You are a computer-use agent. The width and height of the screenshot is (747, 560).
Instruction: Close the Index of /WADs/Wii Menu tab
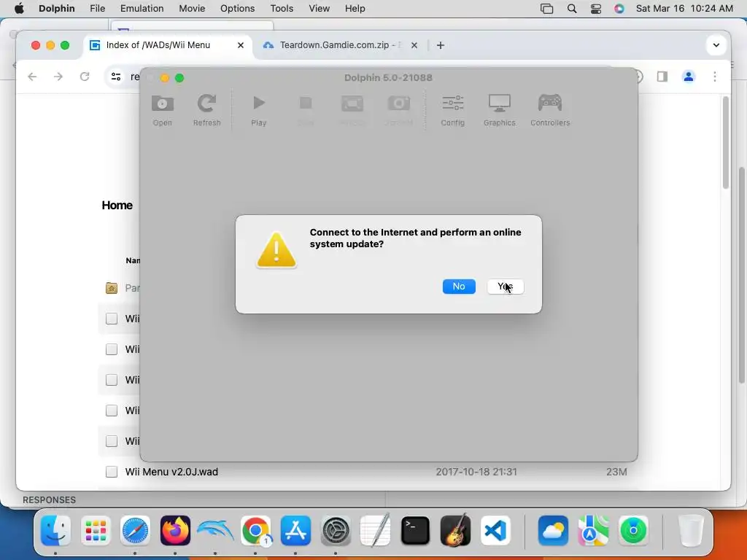[241, 45]
